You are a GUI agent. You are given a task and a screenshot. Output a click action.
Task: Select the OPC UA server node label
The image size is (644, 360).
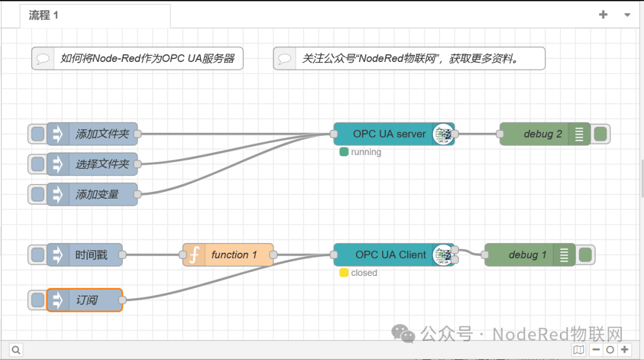coord(389,134)
